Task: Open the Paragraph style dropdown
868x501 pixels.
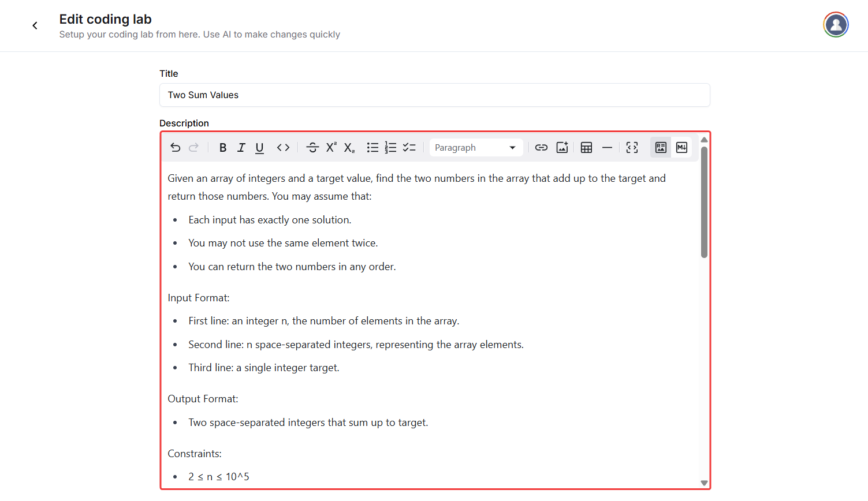Action: (475, 148)
